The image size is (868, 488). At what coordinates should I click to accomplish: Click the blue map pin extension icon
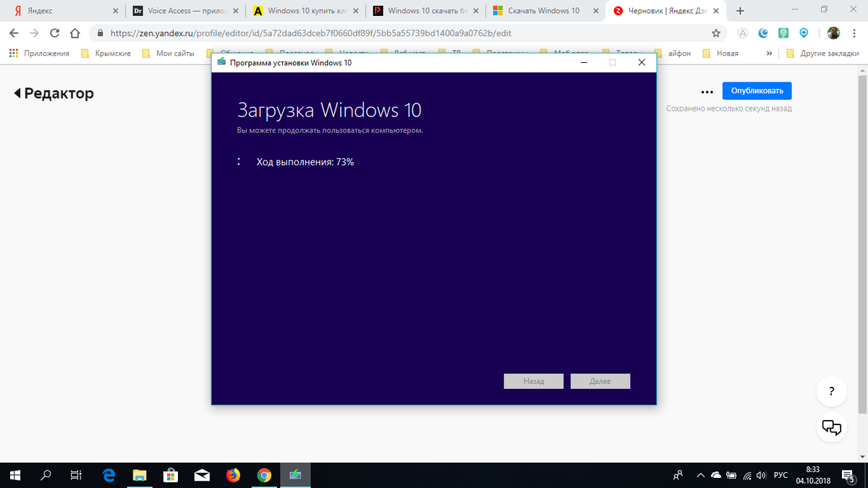(x=804, y=33)
